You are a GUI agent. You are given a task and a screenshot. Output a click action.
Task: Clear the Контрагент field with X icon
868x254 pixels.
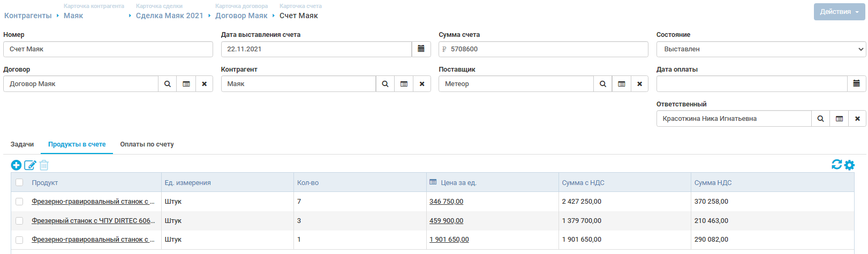(x=422, y=84)
